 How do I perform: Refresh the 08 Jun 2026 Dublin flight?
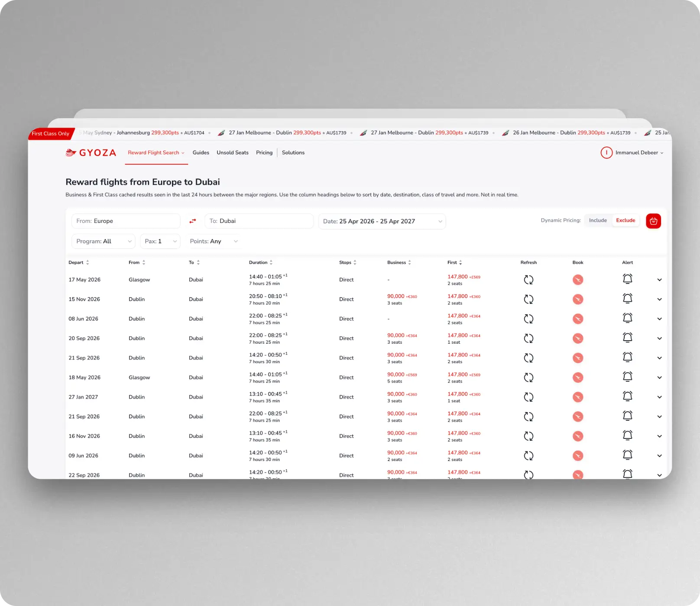528,319
